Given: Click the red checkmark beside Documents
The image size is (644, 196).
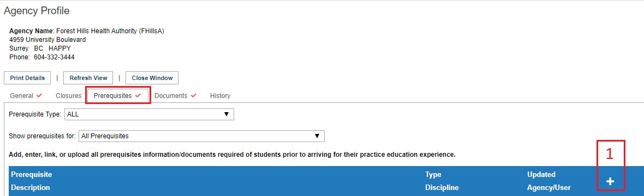Looking at the screenshot, I should [193, 95].
